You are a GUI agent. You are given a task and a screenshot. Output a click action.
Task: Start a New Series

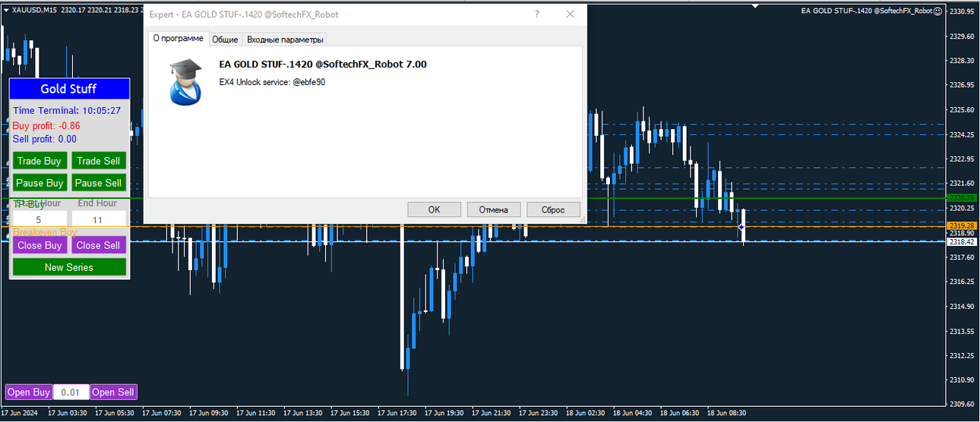[x=69, y=267]
